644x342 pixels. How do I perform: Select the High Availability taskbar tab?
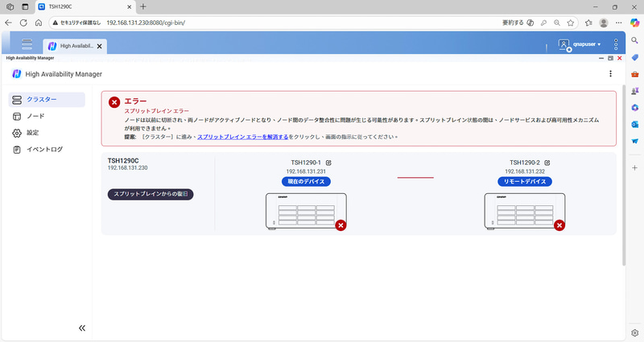pos(75,47)
